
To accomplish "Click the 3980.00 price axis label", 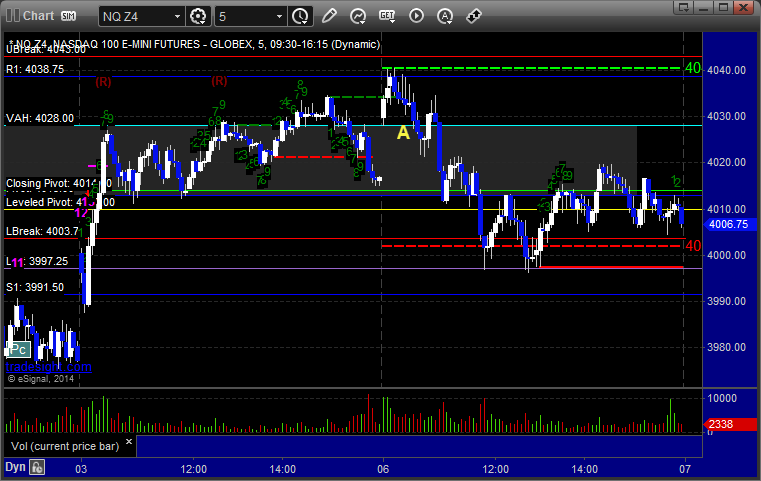I will pos(727,348).
